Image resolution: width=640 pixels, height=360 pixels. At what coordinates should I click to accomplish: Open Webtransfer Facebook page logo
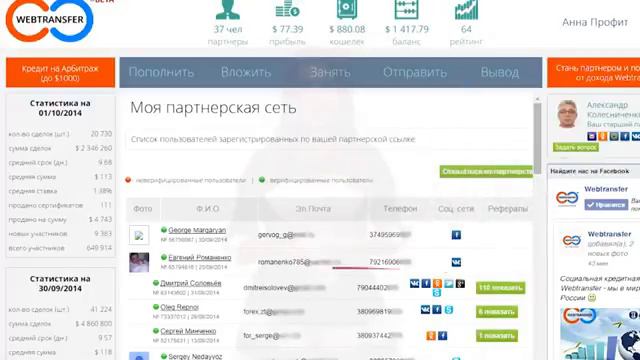point(567,198)
